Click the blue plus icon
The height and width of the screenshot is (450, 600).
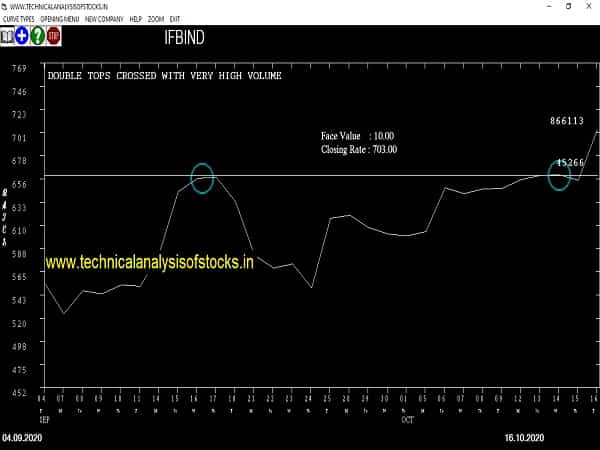click(x=21, y=36)
